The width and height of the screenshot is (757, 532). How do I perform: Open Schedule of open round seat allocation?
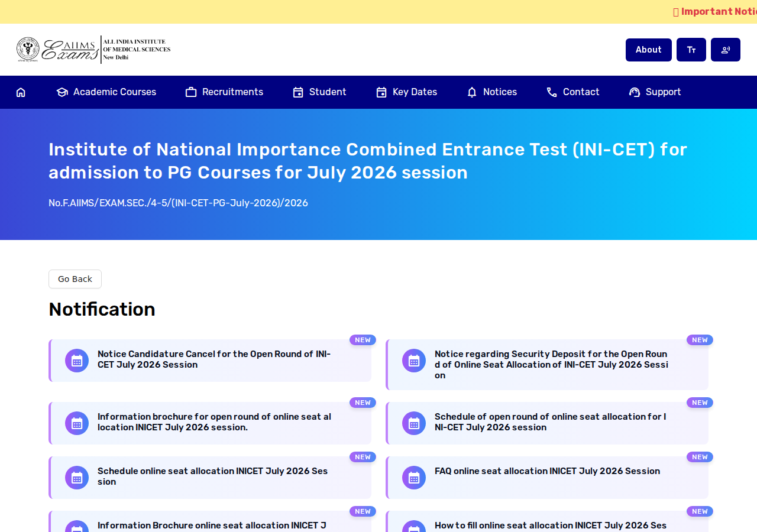click(x=551, y=422)
